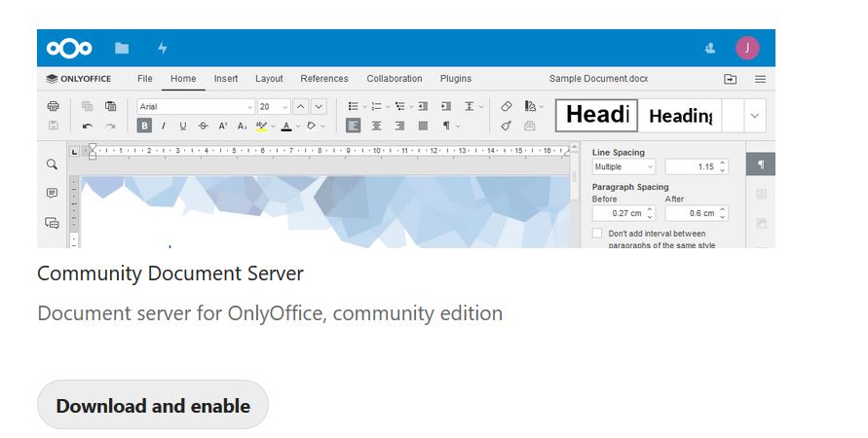Screen dimensions: 868x438
Task: Open the highlight color dropdown arrow
Action: (x=273, y=127)
